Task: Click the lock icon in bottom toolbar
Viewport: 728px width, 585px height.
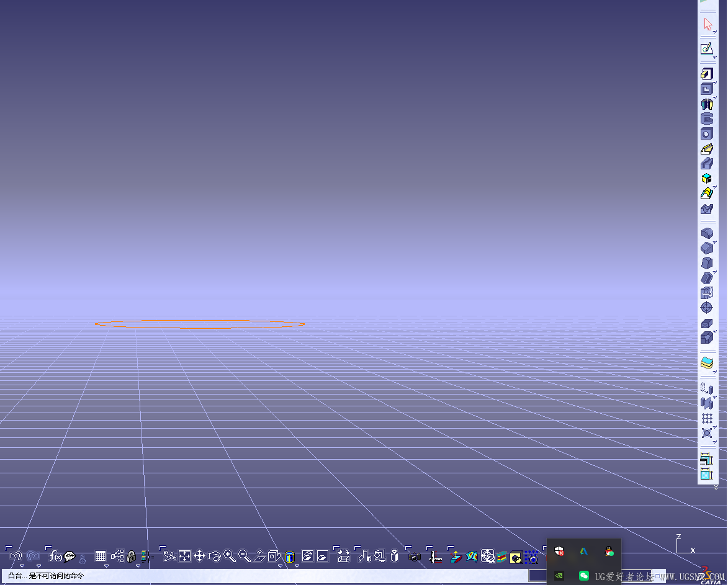Action: pyautogui.click(x=131, y=557)
